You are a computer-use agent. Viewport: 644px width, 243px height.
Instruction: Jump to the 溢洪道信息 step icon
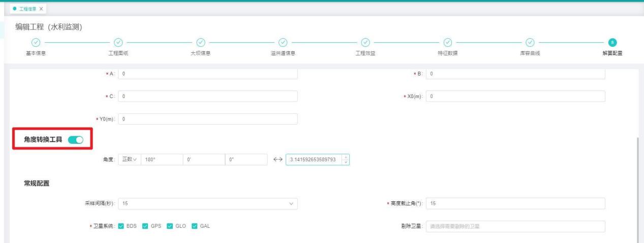click(283, 43)
